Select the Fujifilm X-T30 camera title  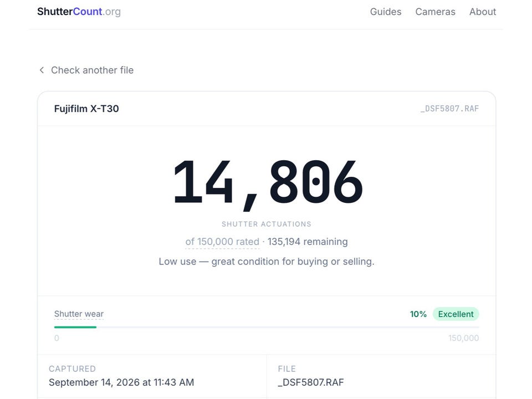pyautogui.click(x=86, y=109)
